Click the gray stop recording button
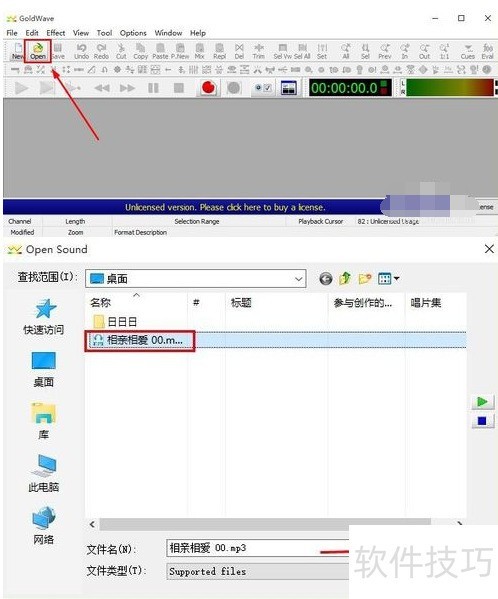Image resolution: width=498 pixels, height=599 pixels. click(234, 88)
